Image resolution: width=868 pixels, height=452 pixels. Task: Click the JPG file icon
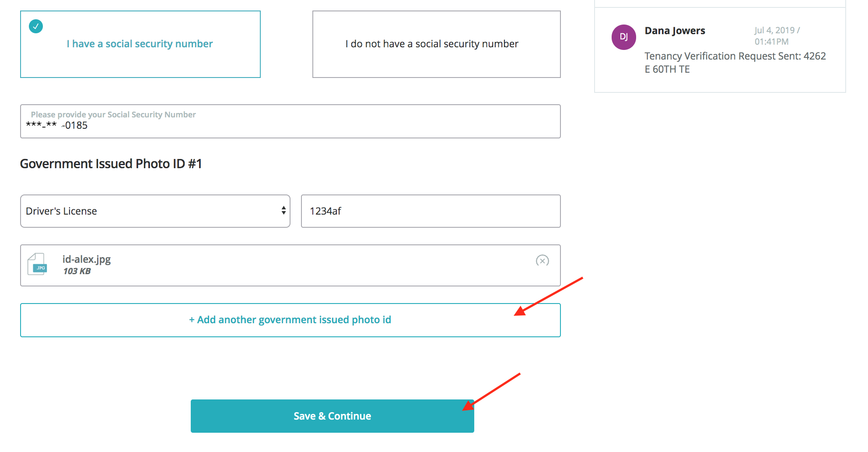38,265
